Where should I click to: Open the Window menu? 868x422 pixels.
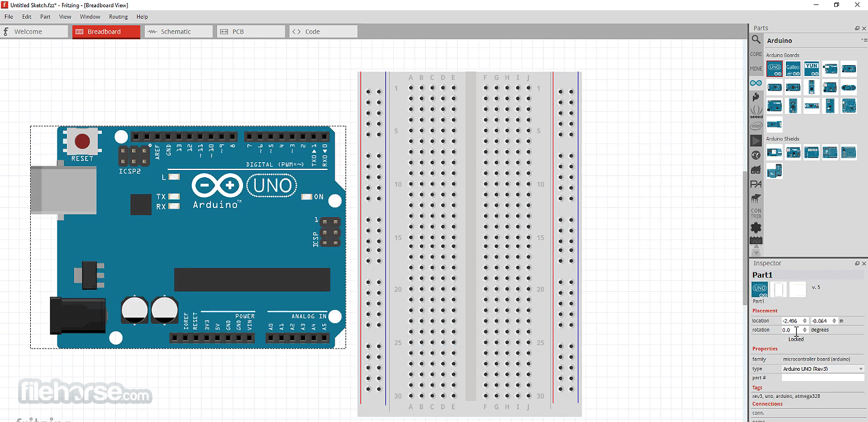90,17
